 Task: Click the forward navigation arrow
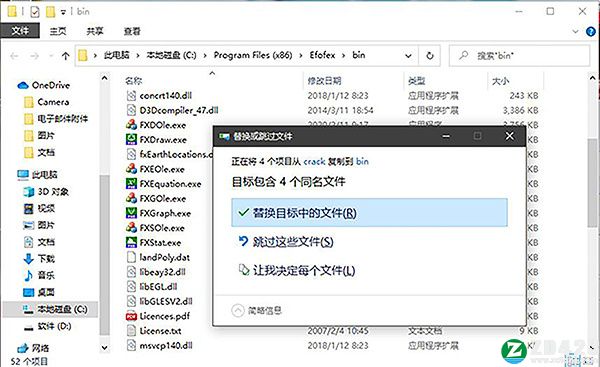click(34, 56)
